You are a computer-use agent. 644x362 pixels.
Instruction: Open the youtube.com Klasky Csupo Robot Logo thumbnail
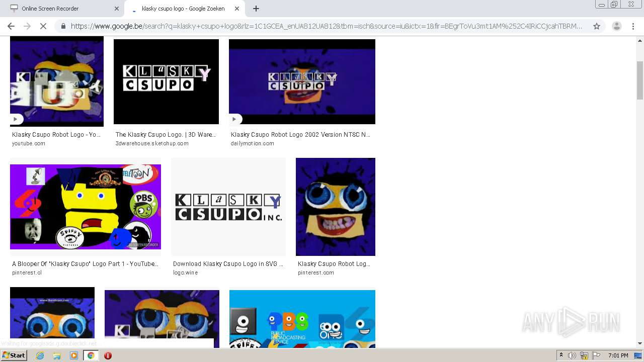(57, 81)
